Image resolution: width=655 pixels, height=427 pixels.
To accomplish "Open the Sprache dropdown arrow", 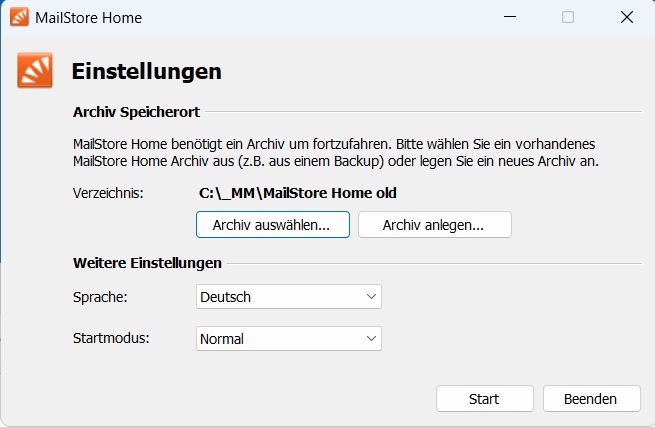I will coord(371,297).
